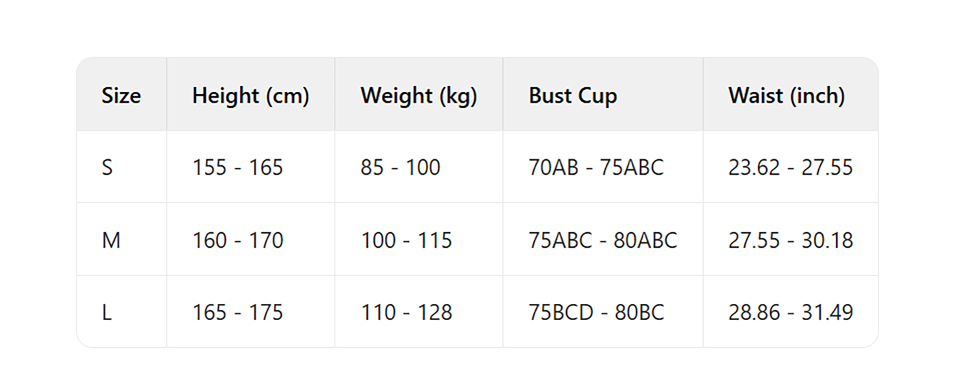Select the 160 - 170 height cell
Screen dimensions: 980x388
(x=251, y=239)
